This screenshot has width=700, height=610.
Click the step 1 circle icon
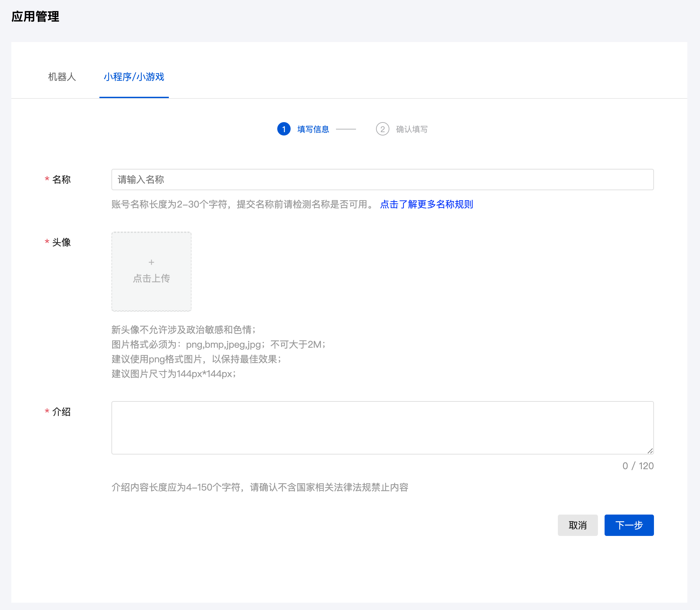click(x=284, y=129)
